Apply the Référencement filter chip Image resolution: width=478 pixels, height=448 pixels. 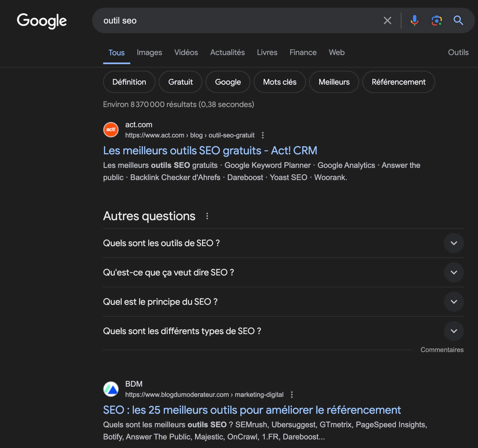click(399, 82)
